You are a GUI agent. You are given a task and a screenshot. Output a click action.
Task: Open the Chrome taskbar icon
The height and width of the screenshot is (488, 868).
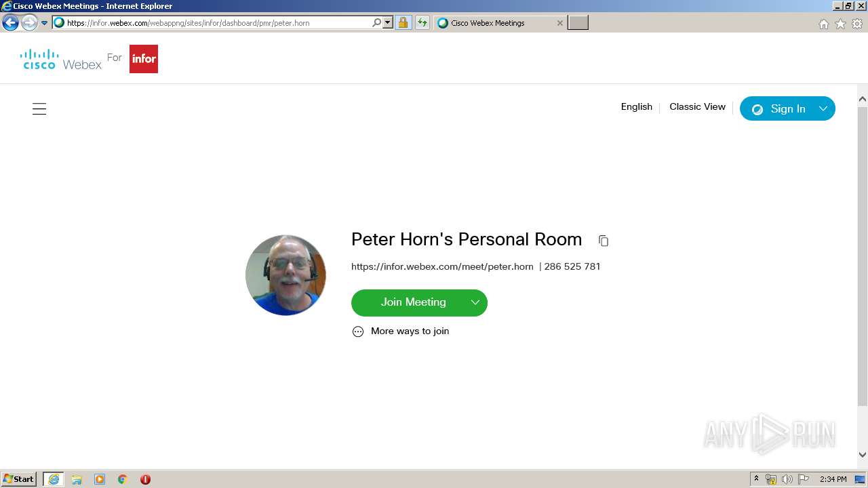point(123,479)
